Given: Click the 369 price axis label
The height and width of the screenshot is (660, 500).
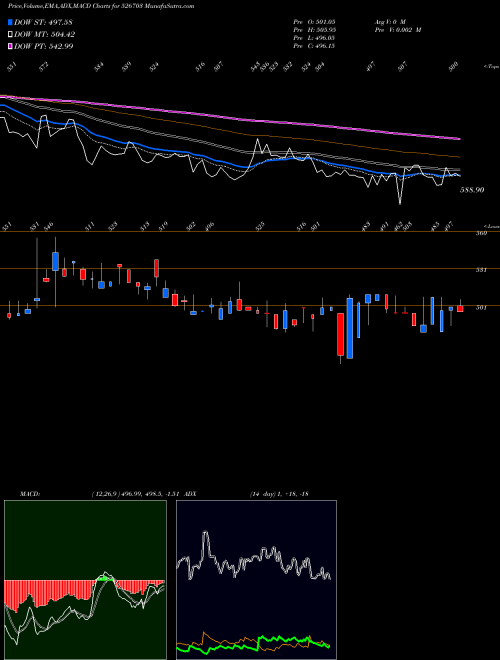Looking at the screenshot, I should click(x=481, y=233).
